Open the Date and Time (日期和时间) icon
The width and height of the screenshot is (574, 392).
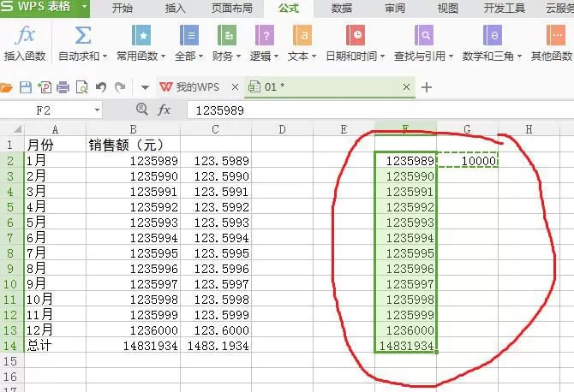click(355, 35)
